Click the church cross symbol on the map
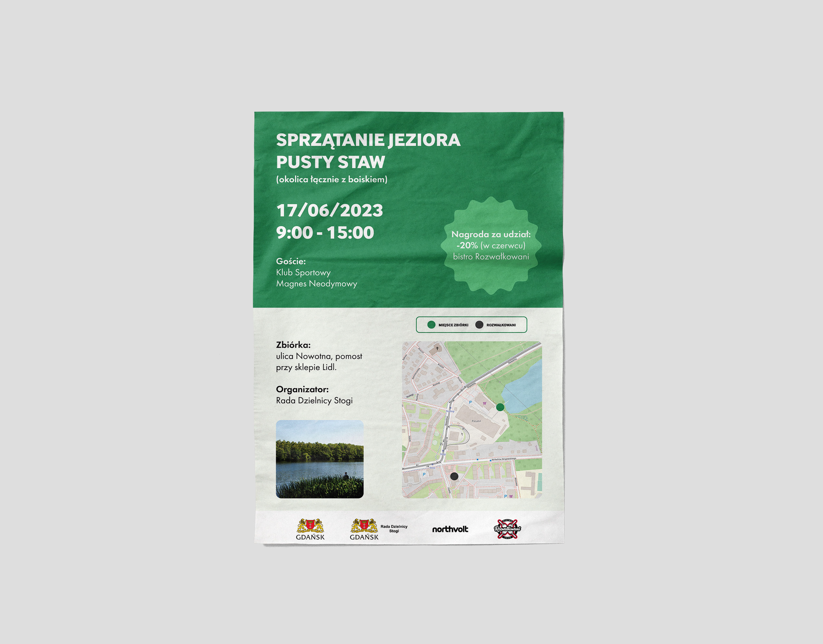 click(x=437, y=348)
